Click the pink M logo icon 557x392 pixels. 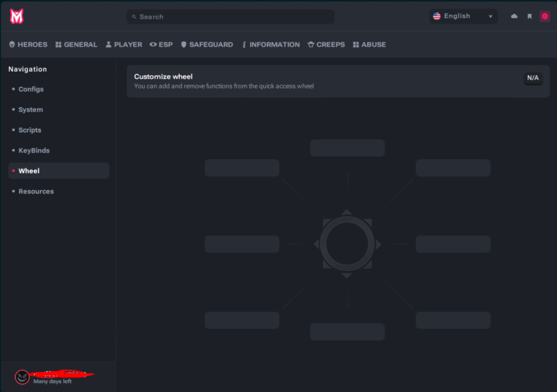coord(17,16)
